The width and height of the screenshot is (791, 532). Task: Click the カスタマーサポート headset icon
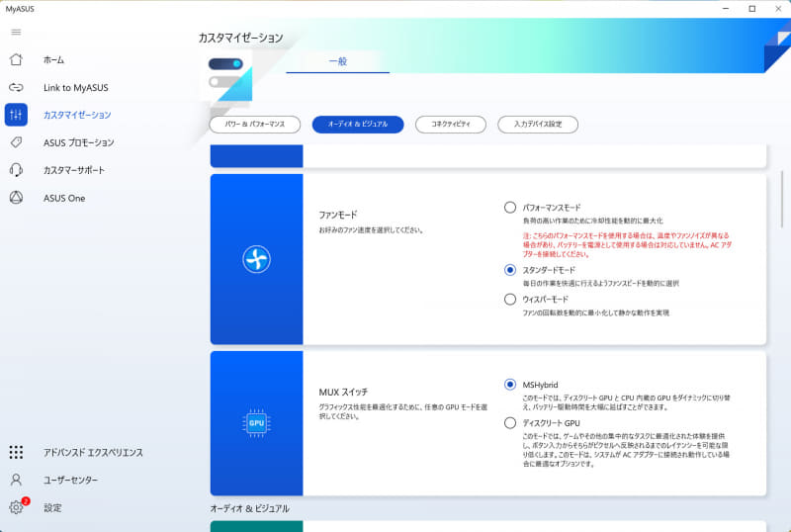tap(16, 170)
